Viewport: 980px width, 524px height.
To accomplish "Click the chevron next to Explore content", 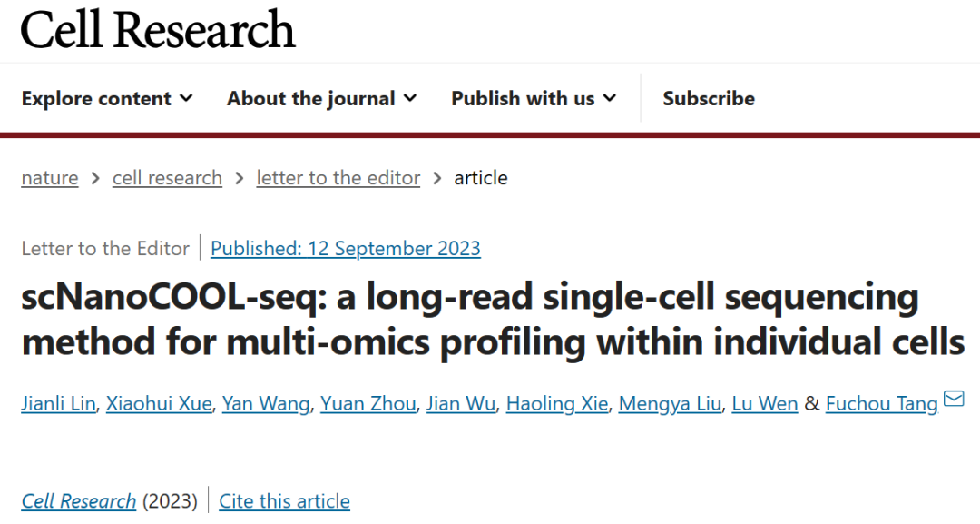I will [188, 98].
